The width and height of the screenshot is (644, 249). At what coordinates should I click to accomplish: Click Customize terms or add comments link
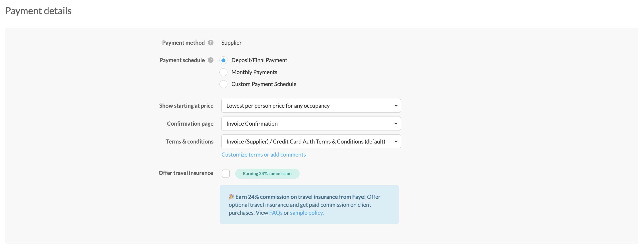(x=264, y=155)
